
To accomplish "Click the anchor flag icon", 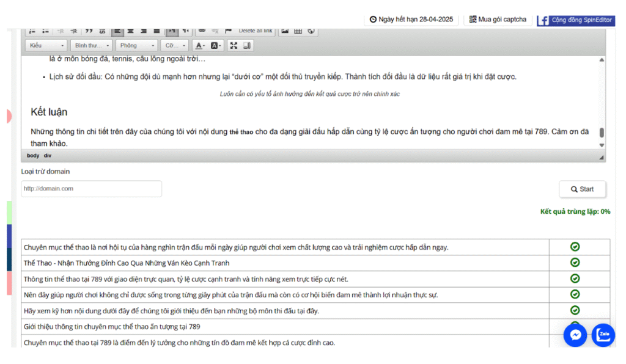I will tap(228, 31).
